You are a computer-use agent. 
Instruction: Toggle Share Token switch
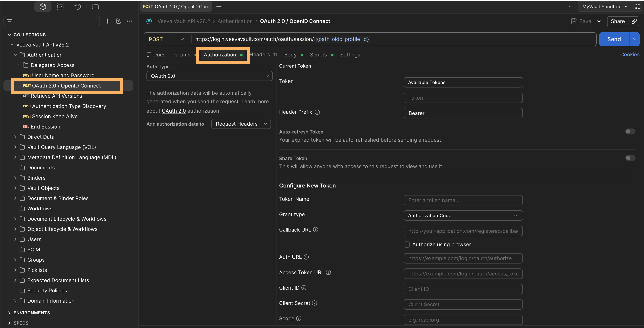pos(630,158)
